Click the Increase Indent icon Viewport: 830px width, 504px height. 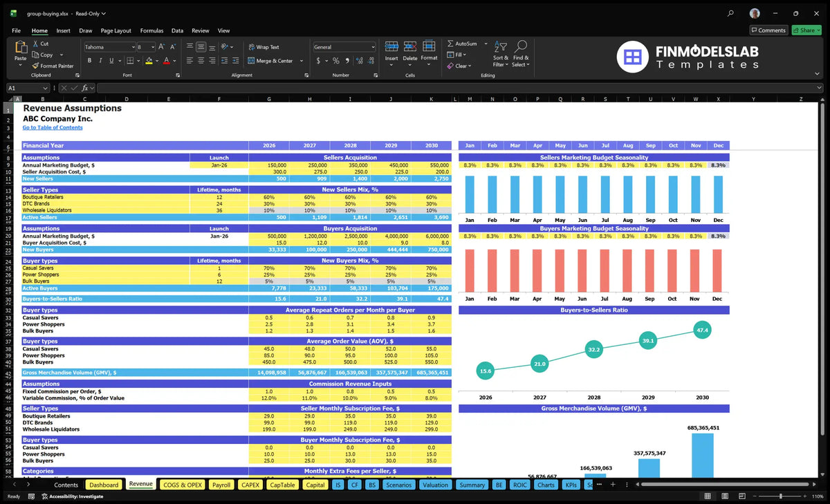coord(234,61)
